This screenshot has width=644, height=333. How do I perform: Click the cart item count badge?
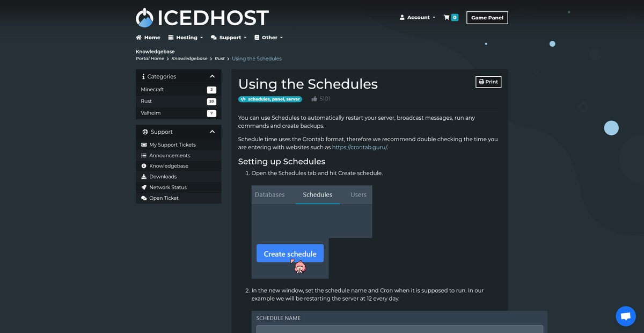pyautogui.click(x=455, y=17)
